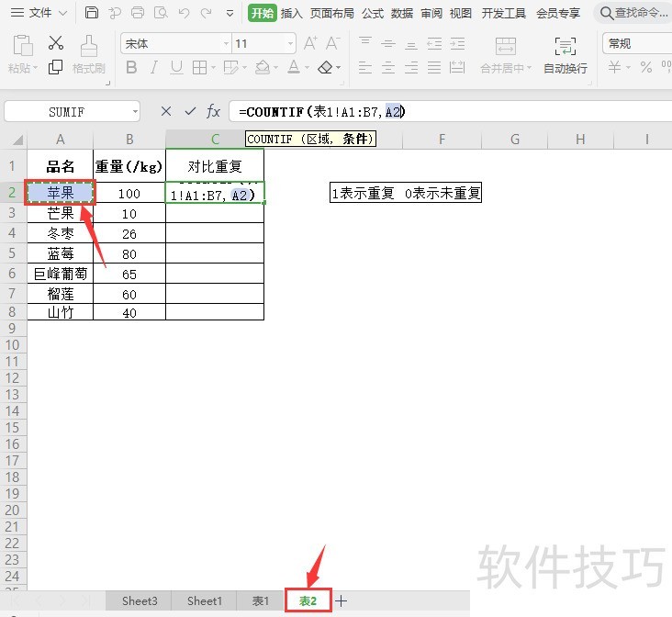The width and height of the screenshot is (672, 617).
Task: Center text horizontally
Action: (388, 67)
